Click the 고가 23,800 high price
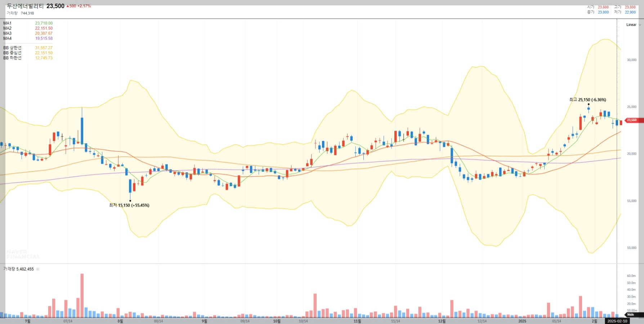Image resolution: width=644 pixels, height=324 pixels. pos(625,7)
